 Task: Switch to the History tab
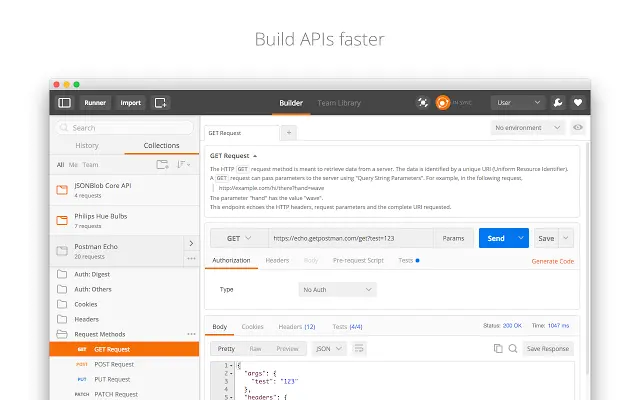point(87,146)
